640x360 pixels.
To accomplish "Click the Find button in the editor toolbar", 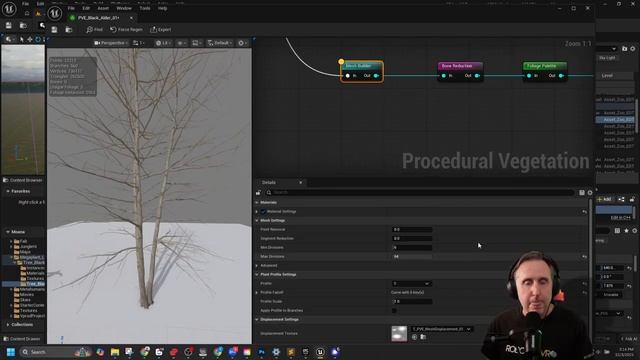I will pyautogui.click(x=94, y=30).
